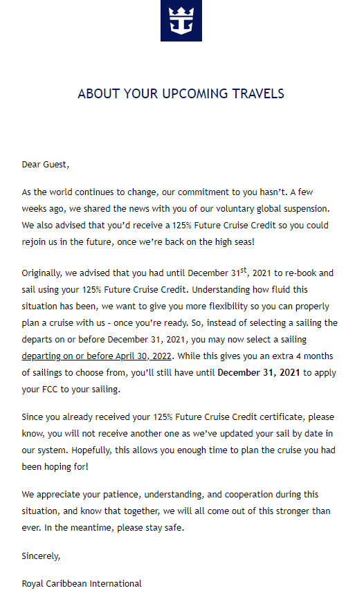Click the paragraph starting As the world continues
364x613 pixels.
coord(176,217)
